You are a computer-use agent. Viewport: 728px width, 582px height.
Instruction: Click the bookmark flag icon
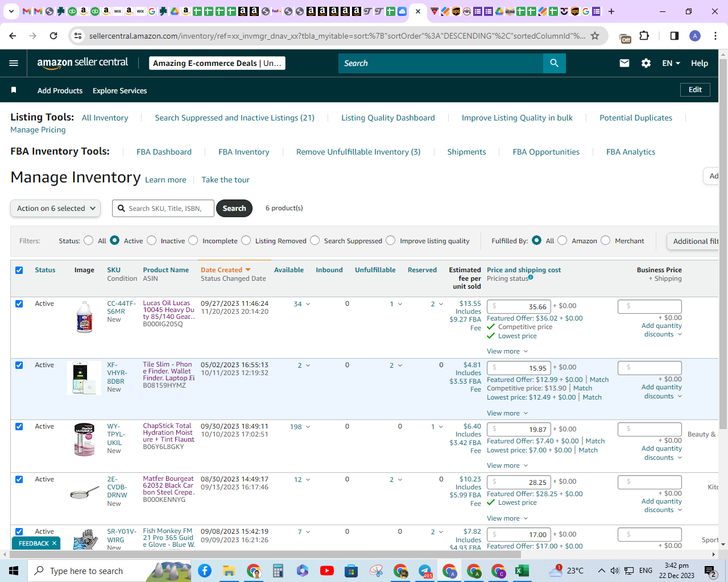click(x=14, y=90)
